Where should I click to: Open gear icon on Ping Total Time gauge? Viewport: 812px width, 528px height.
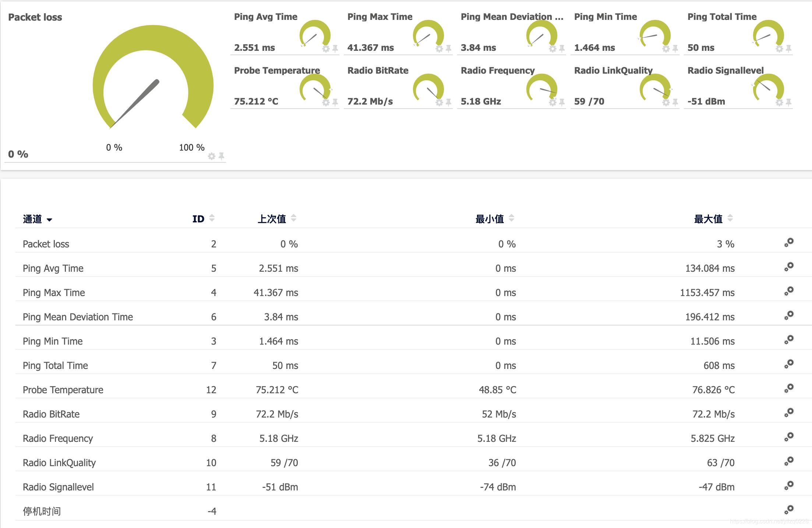click(779, 48)
